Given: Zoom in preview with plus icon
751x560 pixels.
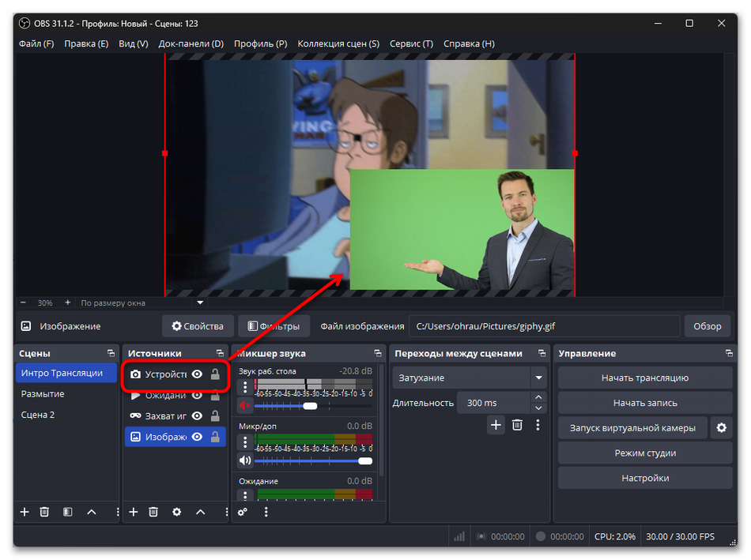Looking at the screenshot, I should pos(67,303).
